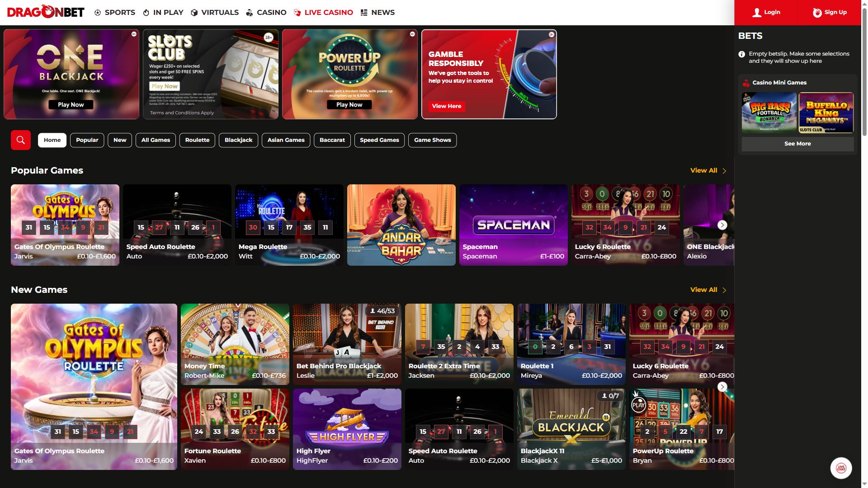Open Casino from navigation bar
The height and width of the screenshot is (488, 868).
coord(266,13)
